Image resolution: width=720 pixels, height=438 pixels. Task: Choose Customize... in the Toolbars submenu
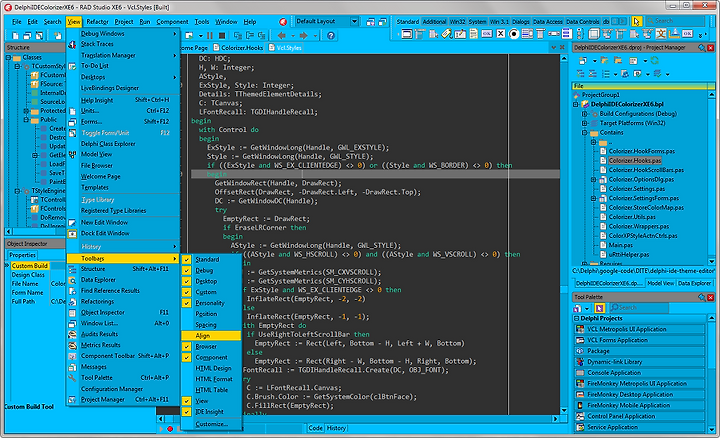click(211, 424)
